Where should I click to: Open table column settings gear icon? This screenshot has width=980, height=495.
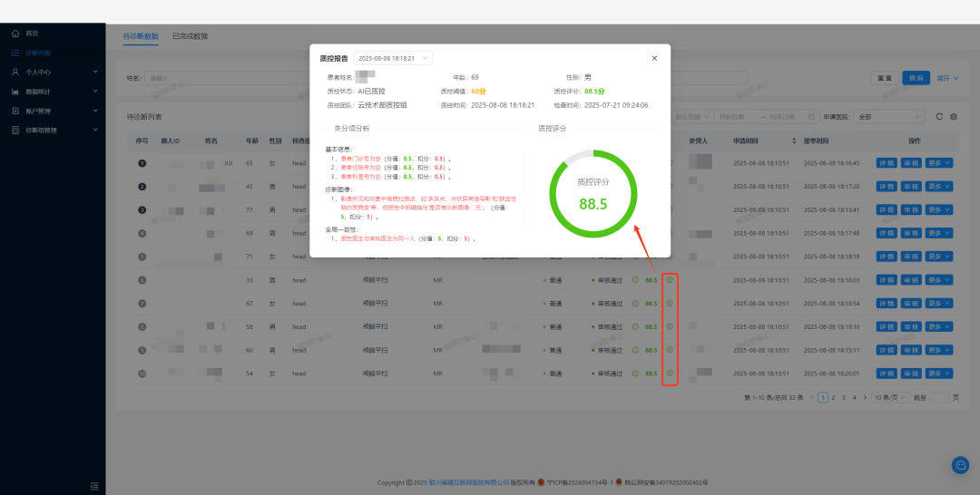point(953,116)
